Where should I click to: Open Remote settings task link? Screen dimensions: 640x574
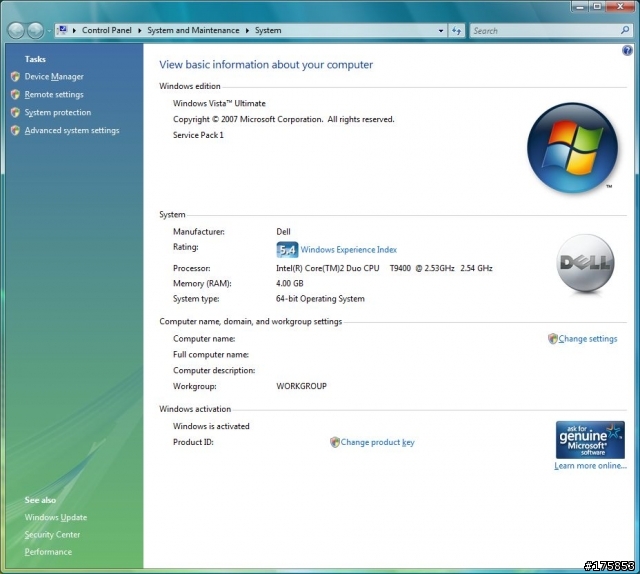(54, 94)
